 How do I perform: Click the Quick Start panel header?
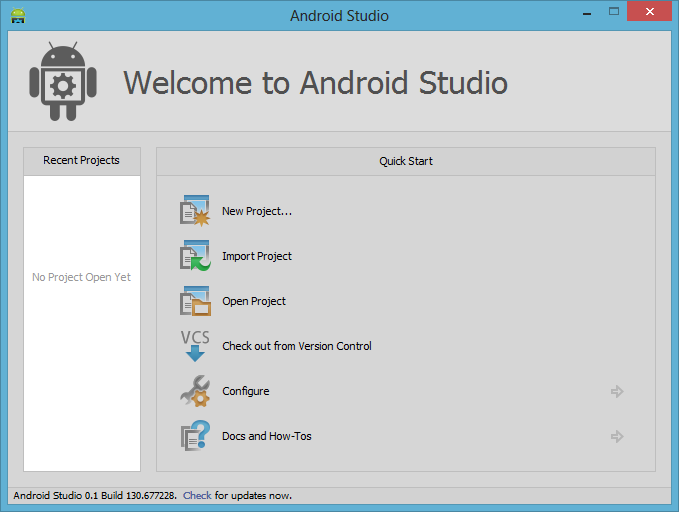click(406, 161)
